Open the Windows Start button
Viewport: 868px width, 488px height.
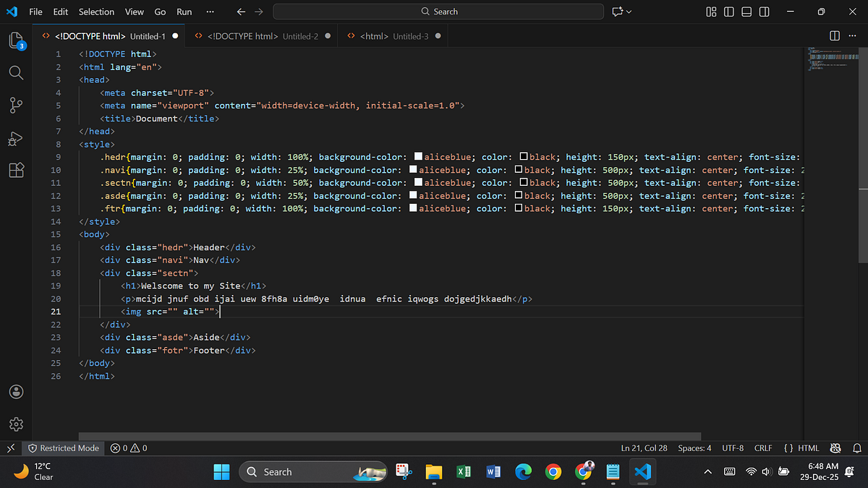pos(222,472)
